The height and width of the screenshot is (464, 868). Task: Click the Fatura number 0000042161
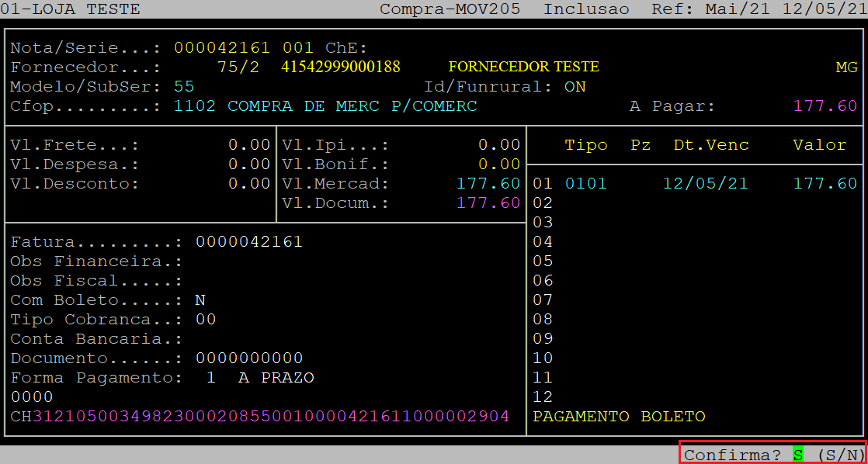coord(249,241)
